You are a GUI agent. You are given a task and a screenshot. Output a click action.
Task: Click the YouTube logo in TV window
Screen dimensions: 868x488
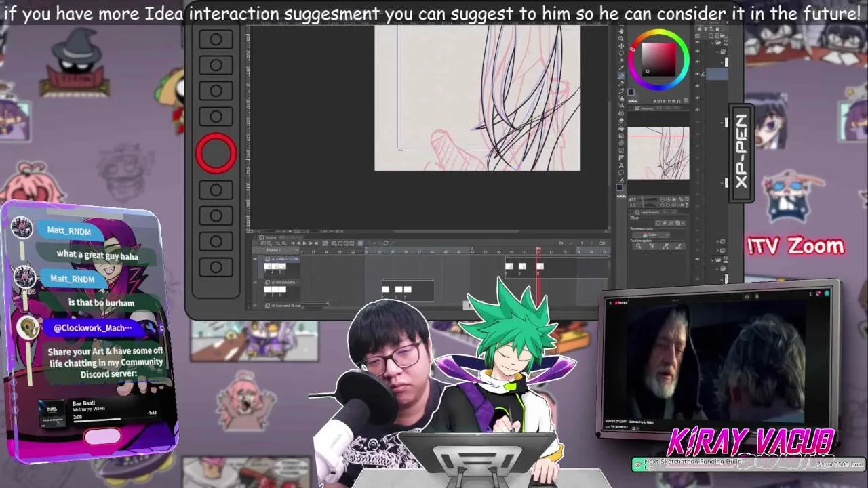tap(620, 302)
